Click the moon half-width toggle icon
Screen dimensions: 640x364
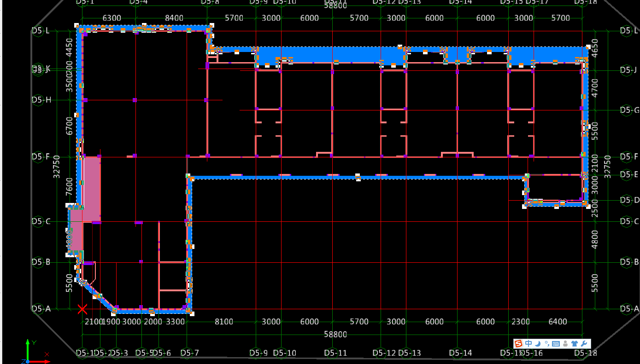tap(538, 343)
